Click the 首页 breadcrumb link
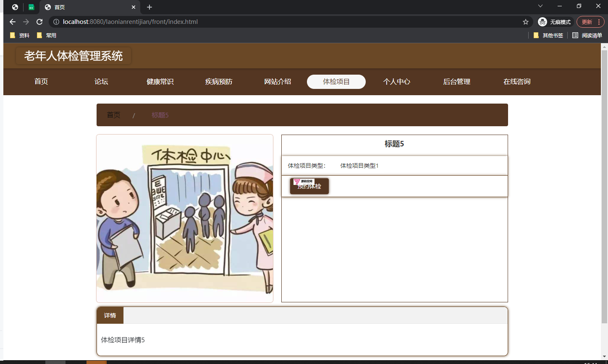The height and width of the screenshot is (364, 608). [113, 115]
